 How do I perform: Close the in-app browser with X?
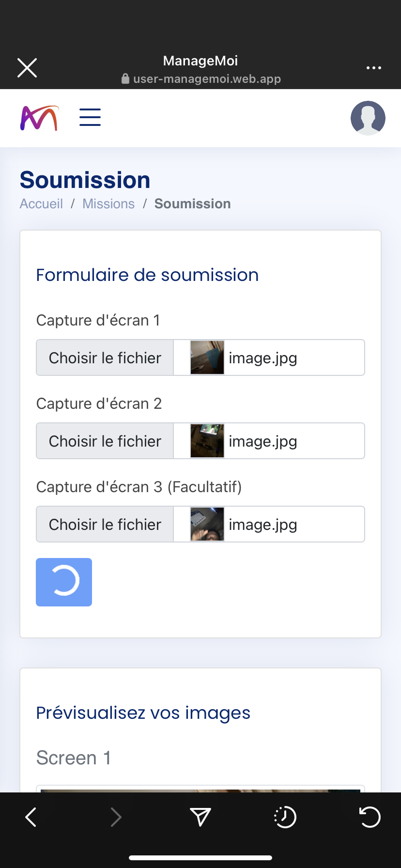pos(27,68)
